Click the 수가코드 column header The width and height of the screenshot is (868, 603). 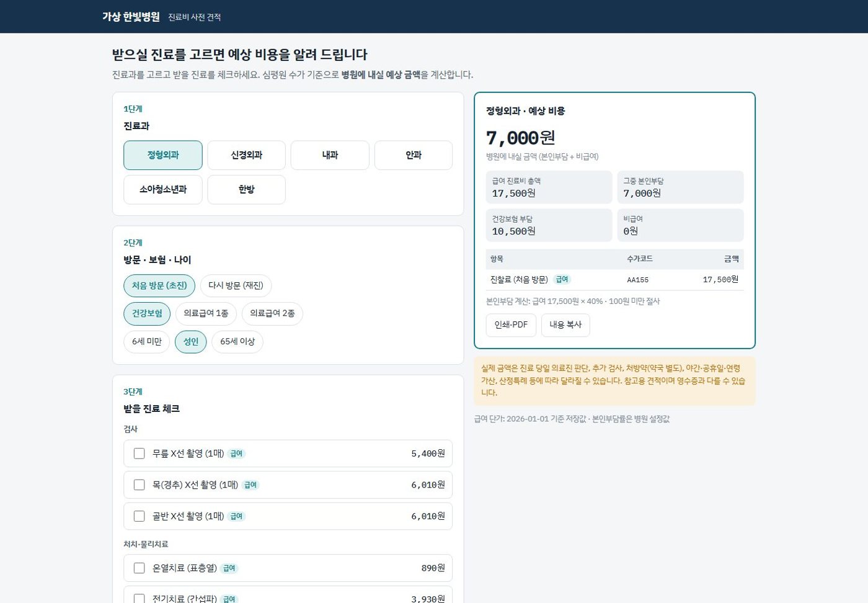pyautogui.click(x=639, y=259)
